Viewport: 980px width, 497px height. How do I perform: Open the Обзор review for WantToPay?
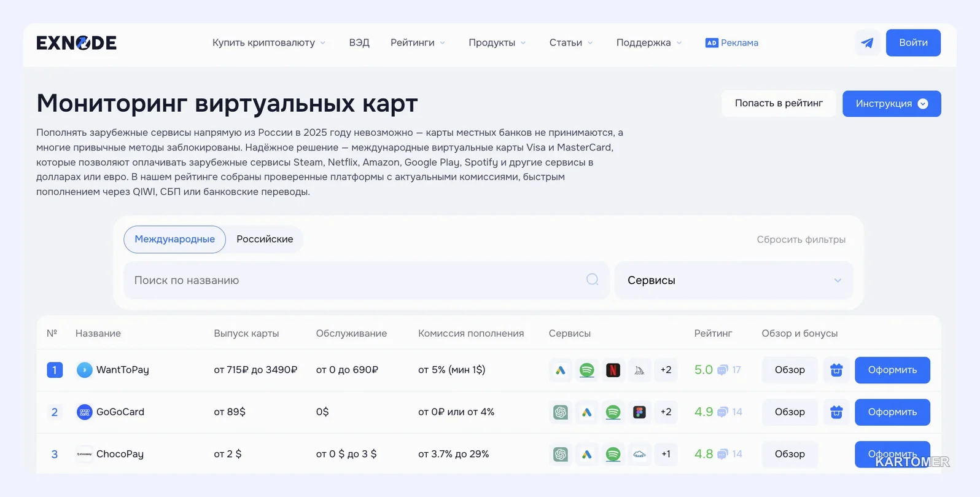790,370
